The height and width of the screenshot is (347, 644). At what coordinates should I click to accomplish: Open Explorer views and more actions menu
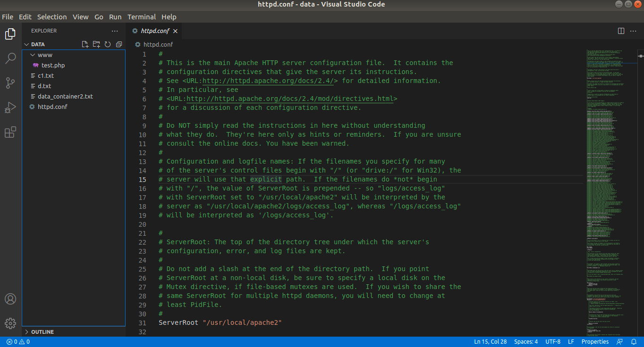point(115,31)
